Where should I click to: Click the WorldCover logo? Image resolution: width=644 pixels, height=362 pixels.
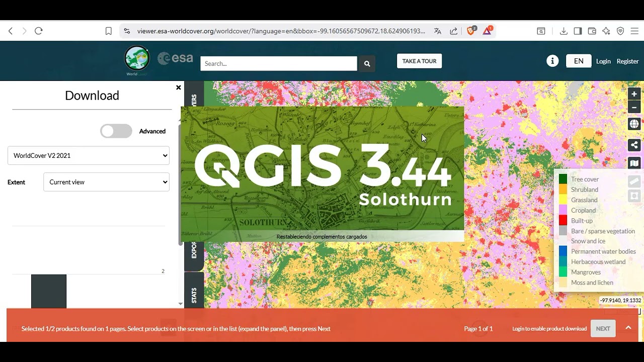tap(137, 60)
